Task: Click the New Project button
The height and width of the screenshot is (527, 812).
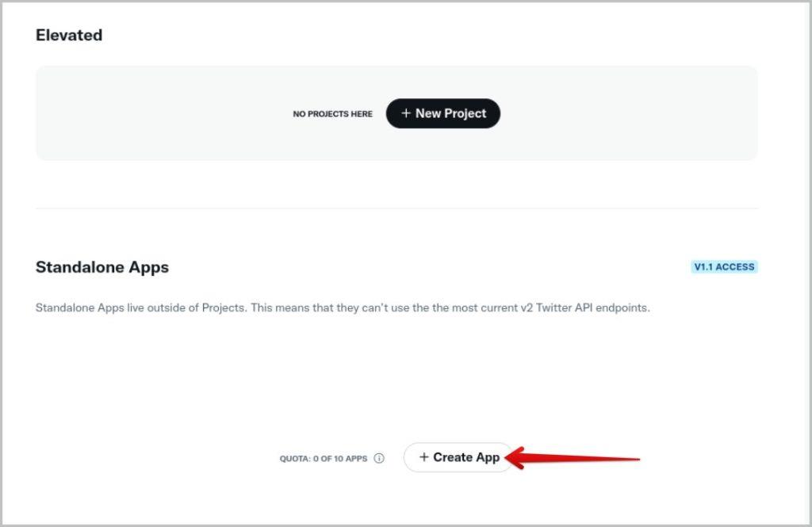Action: click(x=442, y=113)
